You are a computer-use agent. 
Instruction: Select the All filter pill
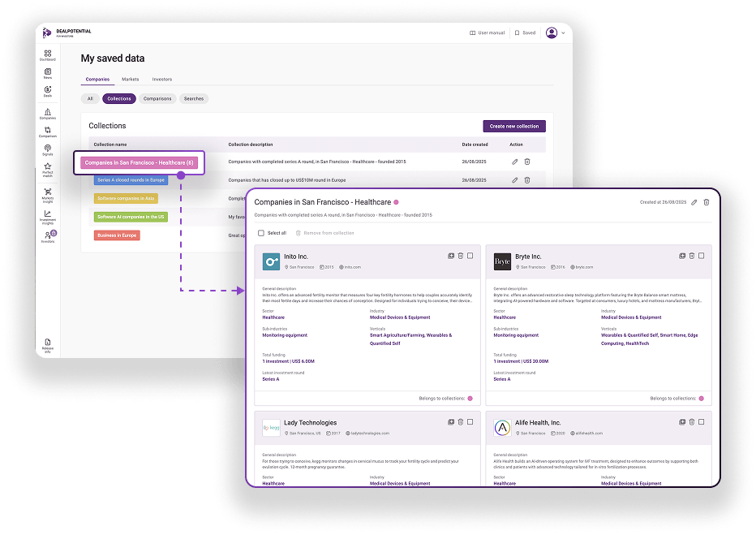tap(90, 98)
